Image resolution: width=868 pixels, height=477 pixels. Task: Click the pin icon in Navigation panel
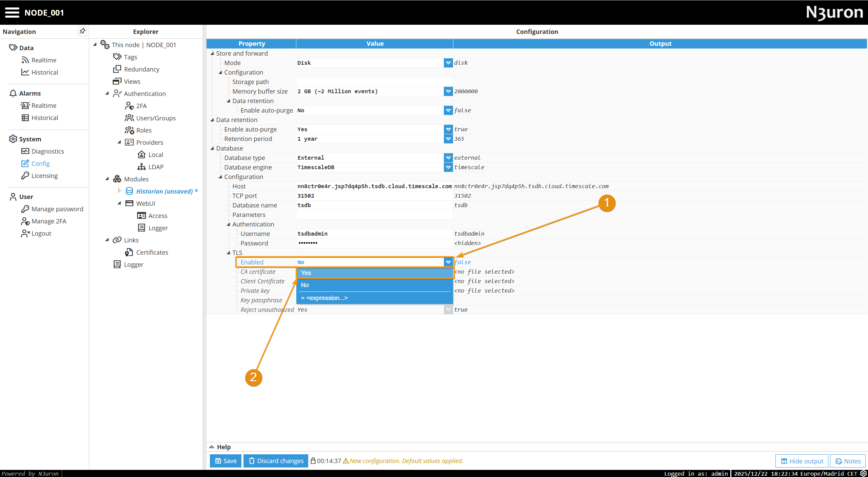tap(82, 31)
